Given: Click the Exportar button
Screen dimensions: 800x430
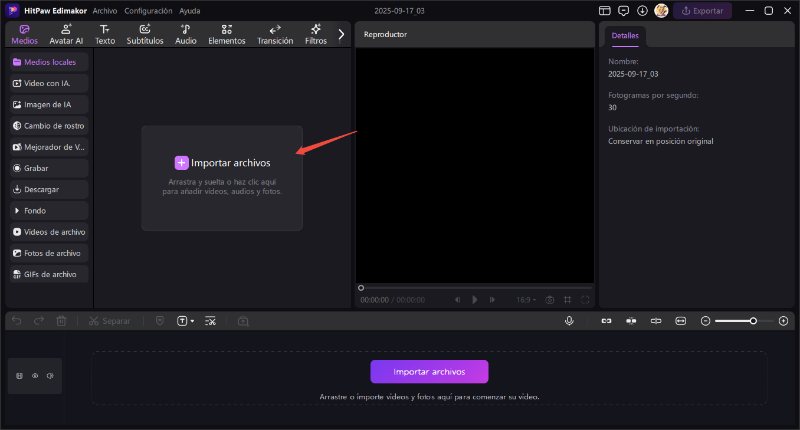Looking at the screenshot, I should point(703,11).
